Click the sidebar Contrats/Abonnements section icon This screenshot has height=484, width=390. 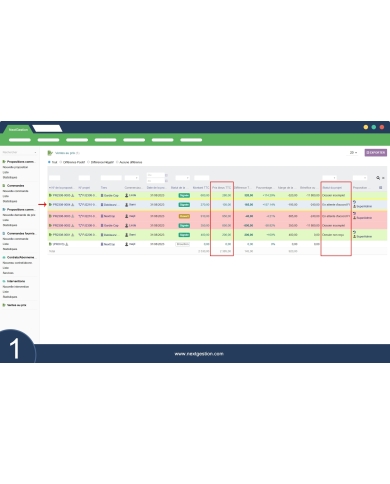[x=4, y=257]
